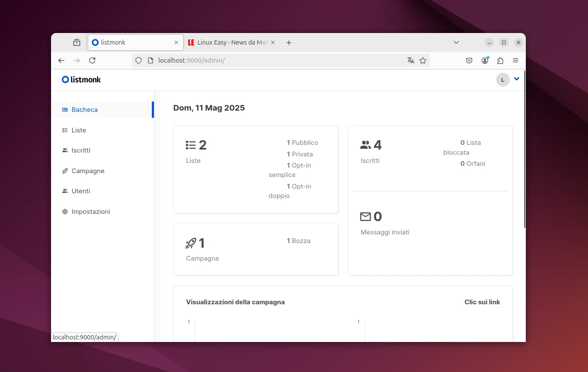Reload the page
Image resolution: width=588 pixels, height=372 pixels.
(92, 60)
